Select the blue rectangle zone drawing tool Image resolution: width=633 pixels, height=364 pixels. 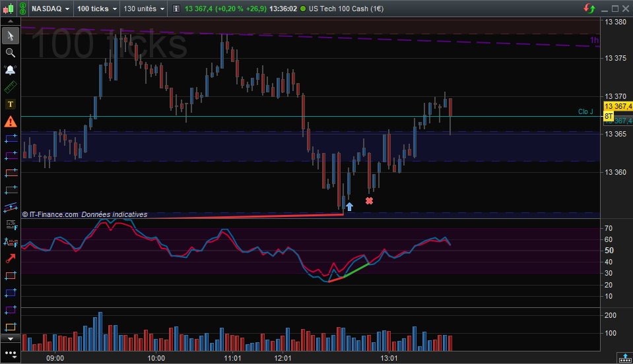tap(11, 138)
